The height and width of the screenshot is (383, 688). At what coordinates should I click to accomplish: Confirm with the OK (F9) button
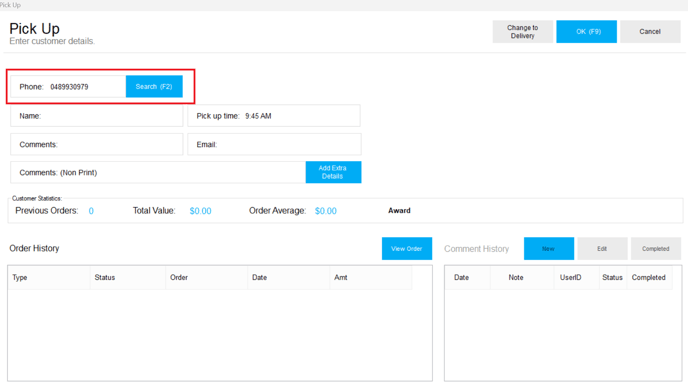tap(586, 32)
